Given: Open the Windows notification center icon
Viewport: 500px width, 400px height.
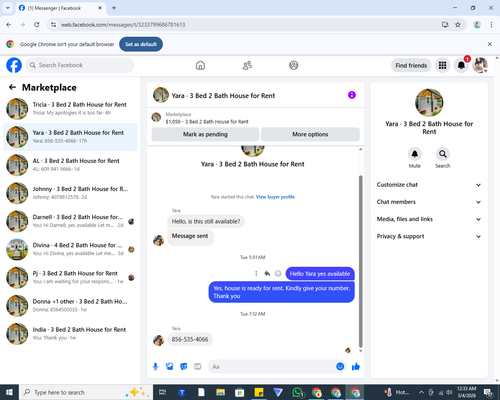Looking at the screenshot, I should [489, 392].
